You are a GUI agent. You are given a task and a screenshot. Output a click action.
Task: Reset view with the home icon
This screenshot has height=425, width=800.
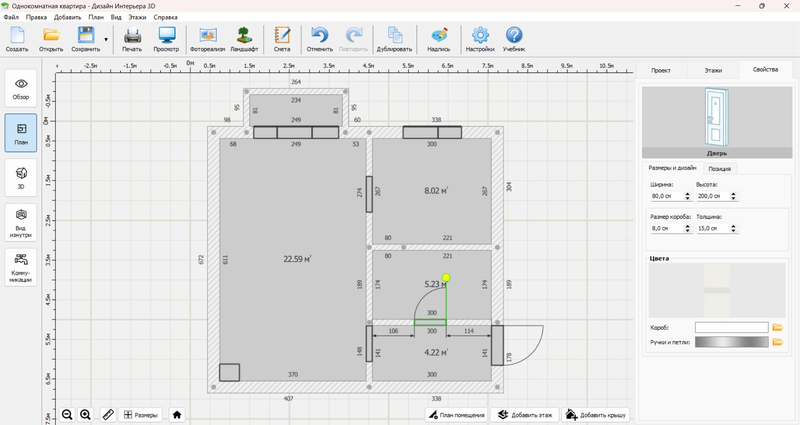point(177,414)
